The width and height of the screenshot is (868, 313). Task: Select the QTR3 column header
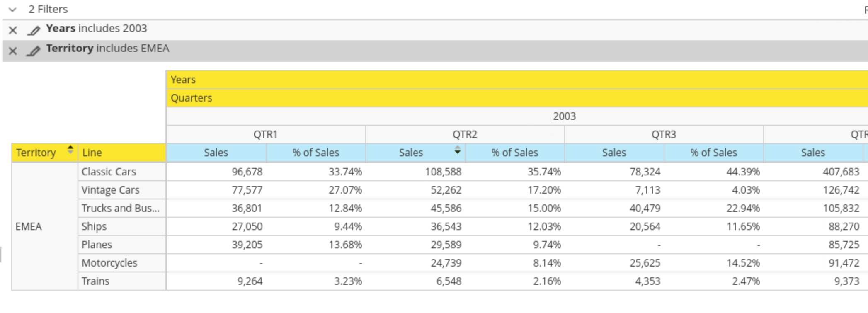[663, 134]
